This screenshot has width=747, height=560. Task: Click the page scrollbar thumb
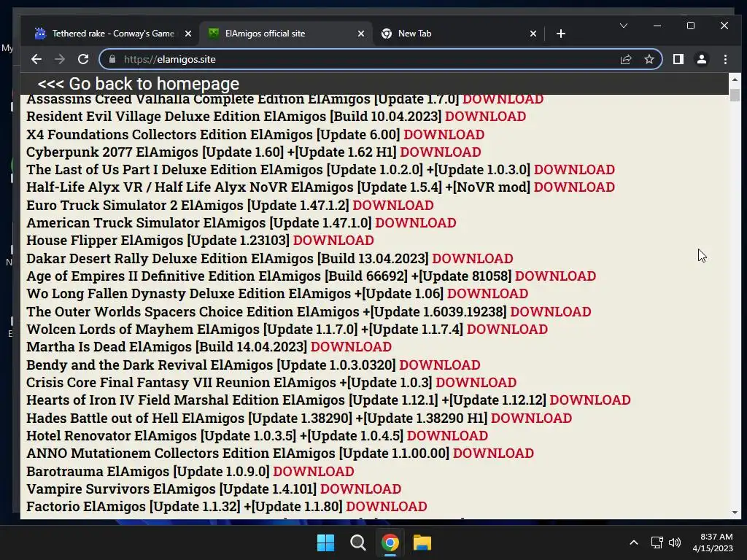pos(735,94)
